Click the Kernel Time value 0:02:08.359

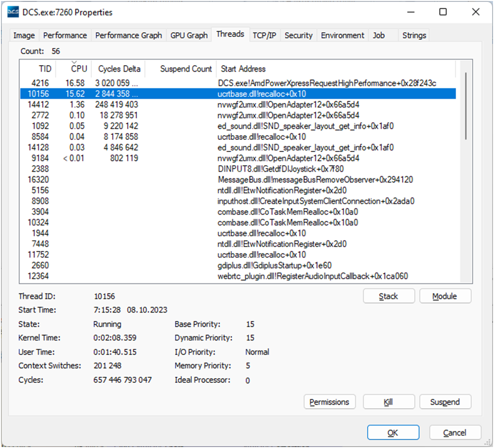point(115,338)
